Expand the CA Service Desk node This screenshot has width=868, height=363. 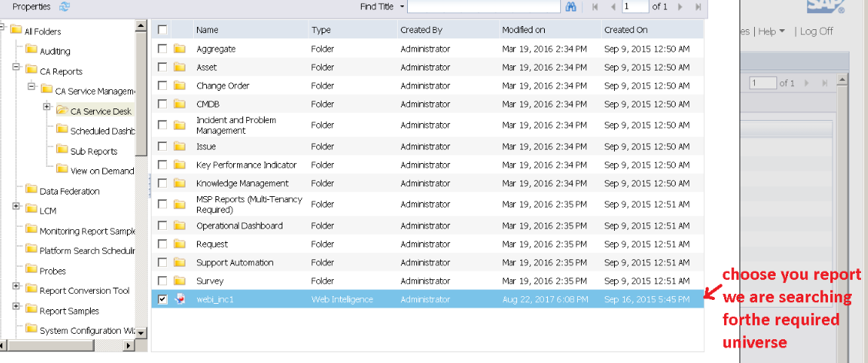click(x=47, y=107)
